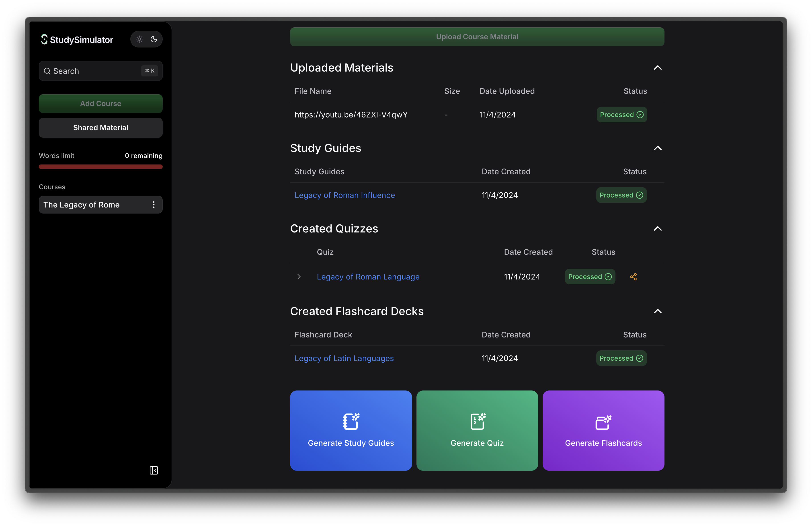Click the share icon for the quiz
The width and height of the screenshot is (812, 526).
coord(633,277)
